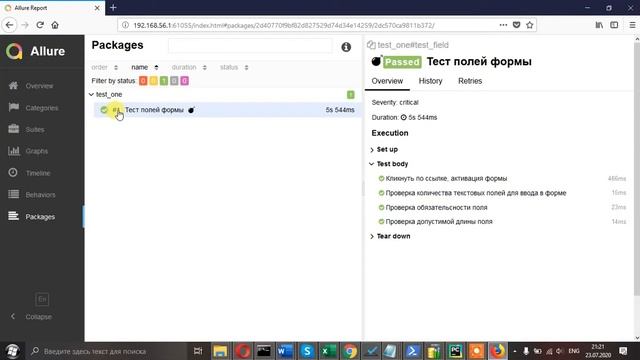Image resolution: width=640 pixels, height=360 pixels.
Task: Switch to the Retries tab
Action: [x=470, y=81]
